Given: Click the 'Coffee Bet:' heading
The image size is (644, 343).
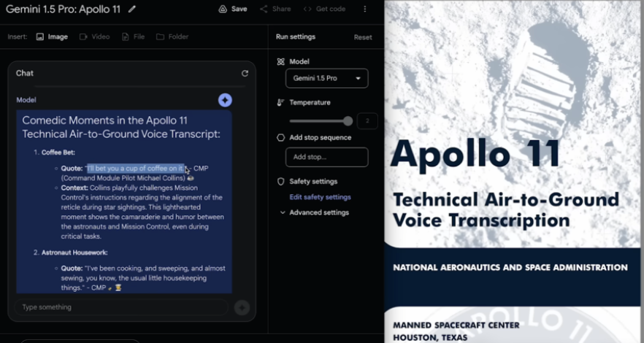Looking at the screenshot, I should [x=58, y=153].
